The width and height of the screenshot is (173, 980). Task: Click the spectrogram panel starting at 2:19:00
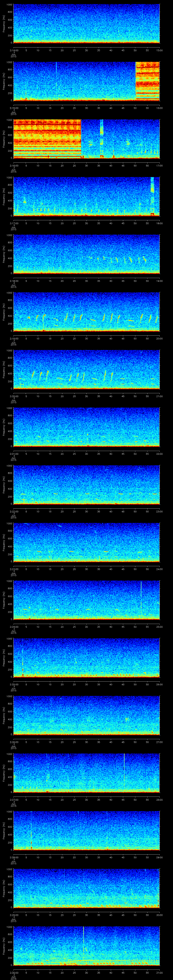click(x=86, y=312)
